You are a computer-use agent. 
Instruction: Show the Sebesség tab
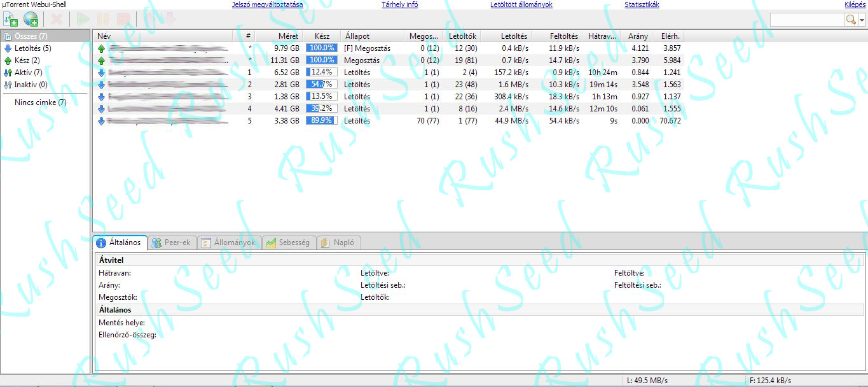(288, 243)
